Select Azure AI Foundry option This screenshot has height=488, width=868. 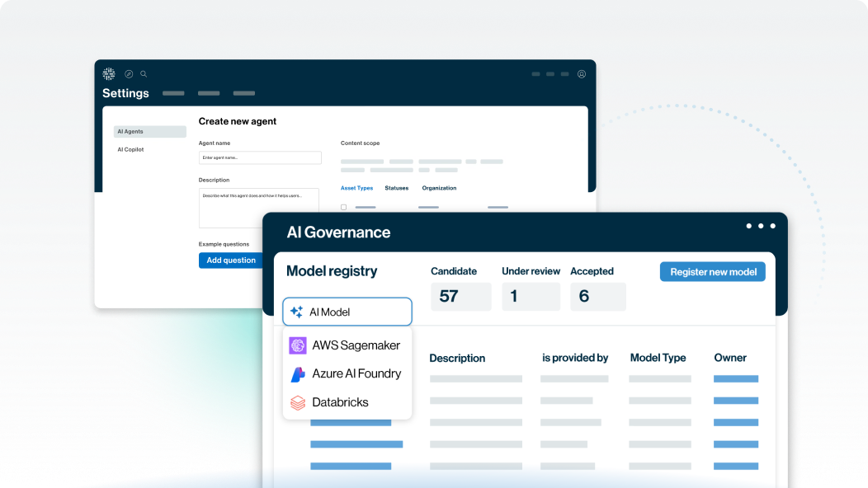pyautogui.click(x=356, y=374)
